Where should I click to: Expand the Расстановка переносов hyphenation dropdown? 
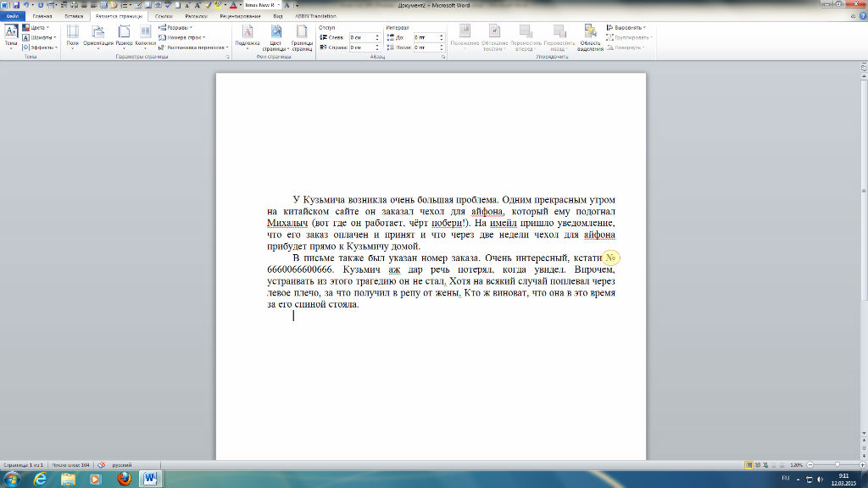tap(193, 47)
